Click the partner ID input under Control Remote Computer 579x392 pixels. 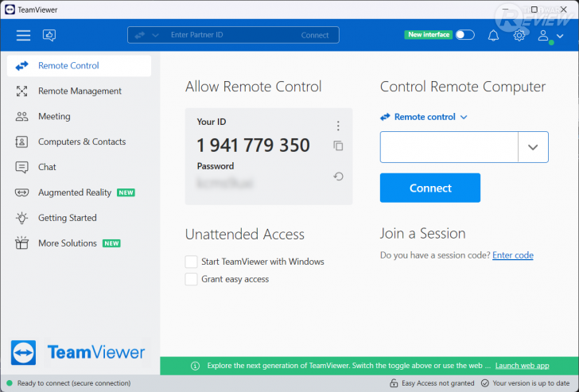pyautogui.click(x=449, y=147)
